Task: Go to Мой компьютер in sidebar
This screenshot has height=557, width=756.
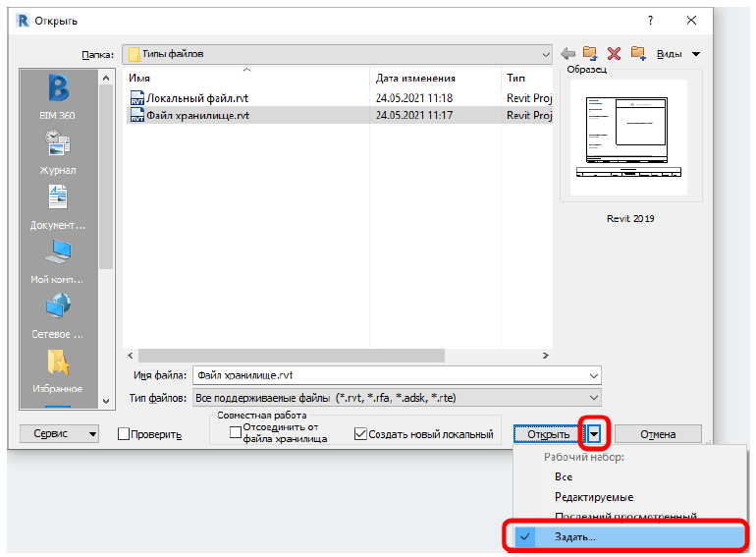Action: (x=57, y=259)
